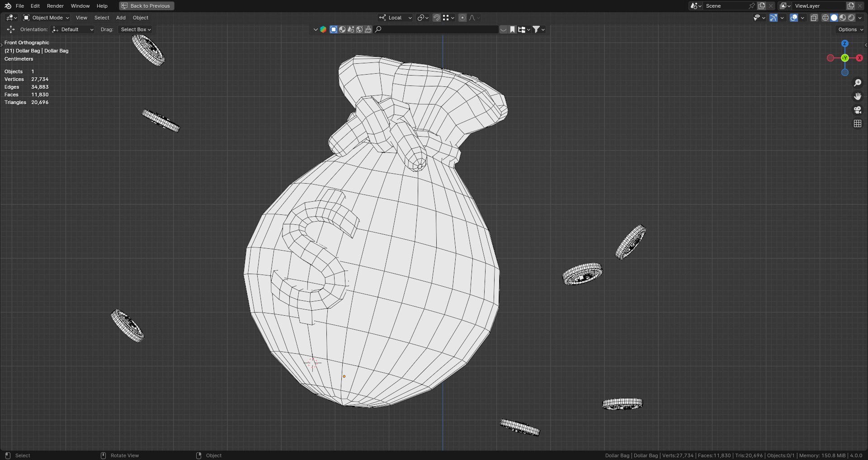This screenshot has width=868, height=460.
Task: Open the funnel filter dropdown
Action: pos(538,29)
